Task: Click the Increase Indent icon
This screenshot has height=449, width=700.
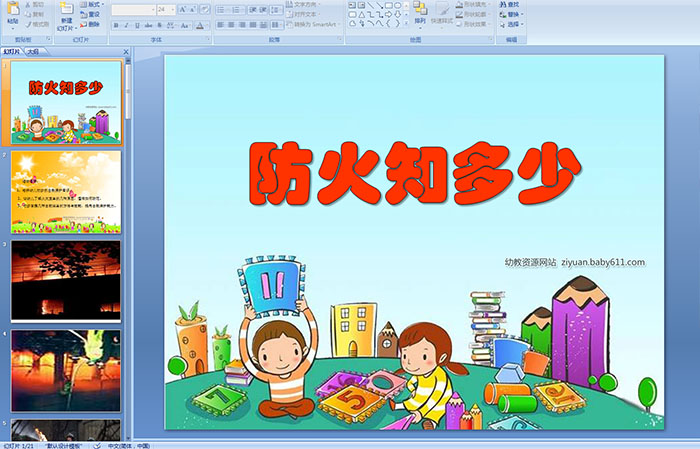Action: tap(263, 9)
